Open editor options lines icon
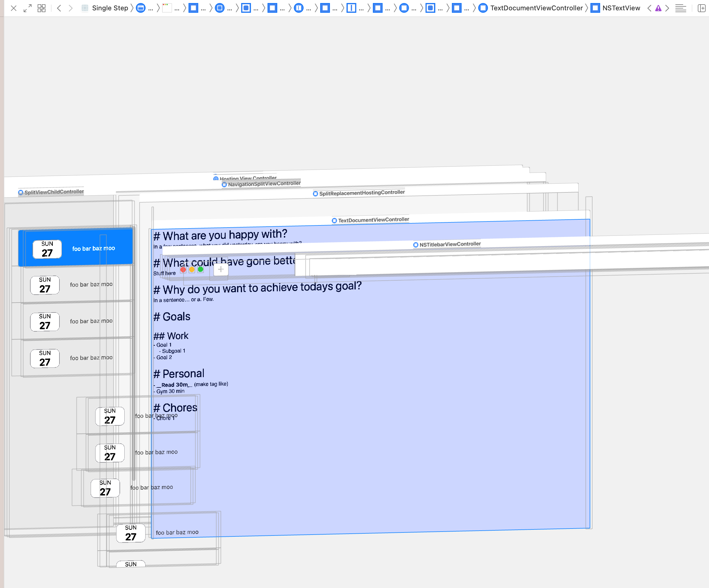Image resolution: width=709 pixels, height=588 pixels. pyautogui.click(x=680, y=8)
